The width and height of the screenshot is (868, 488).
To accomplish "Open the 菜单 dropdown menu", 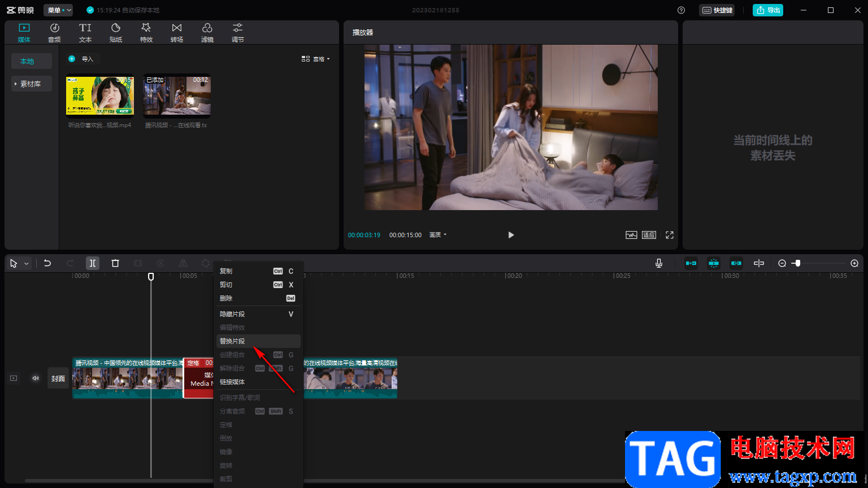I will point(58,10).
